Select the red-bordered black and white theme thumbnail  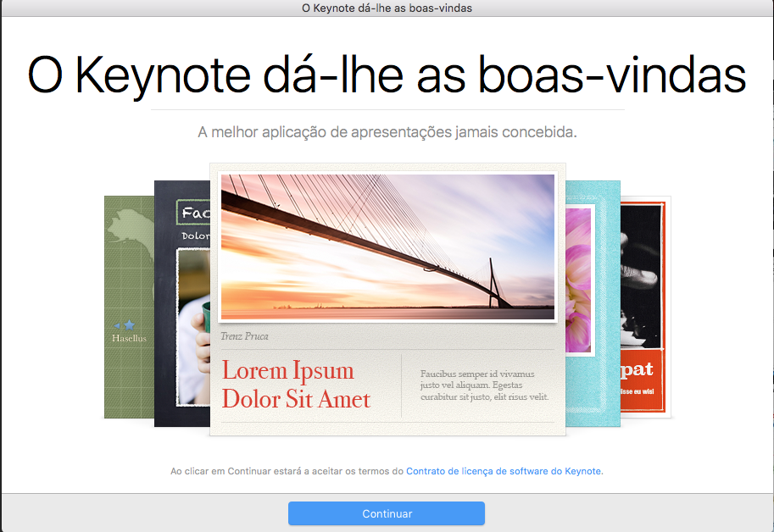point(645,307)
